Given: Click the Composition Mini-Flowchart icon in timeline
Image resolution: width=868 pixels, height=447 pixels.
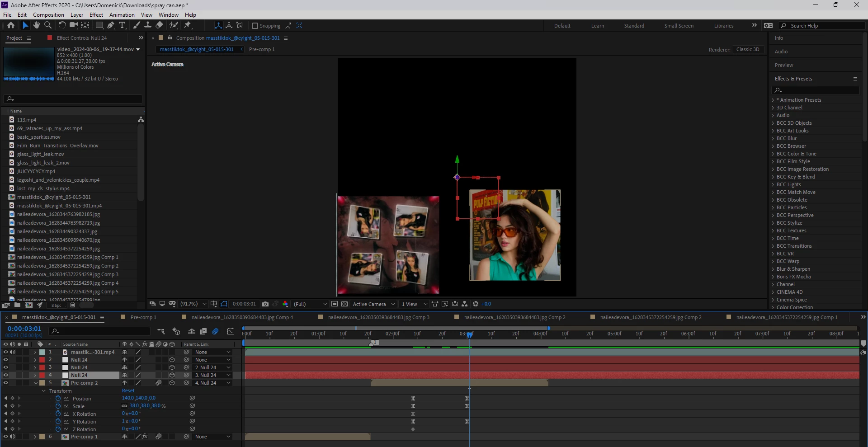Looking at the screenshot, I should click(x=161, y=332).
